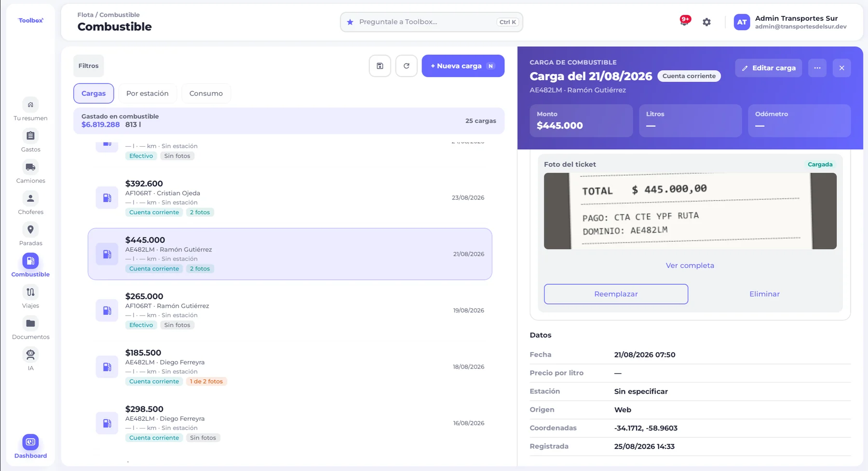868x471 pixels.
Task: Select the $185.500 carga row
Action: point(290,367)
